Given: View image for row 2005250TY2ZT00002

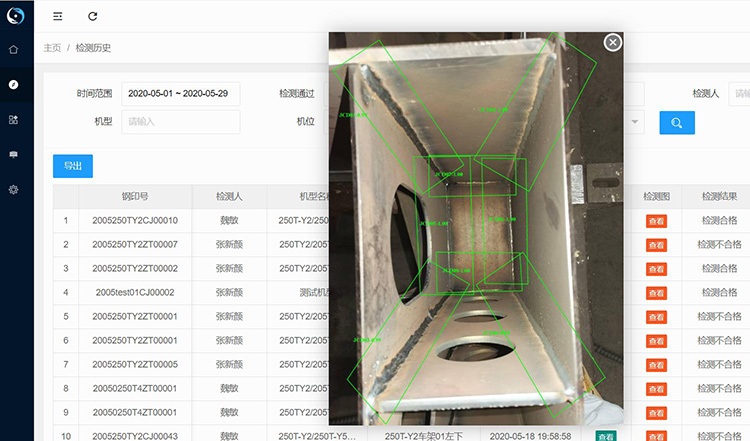Looking at the screenshot, I should point(656,269).
